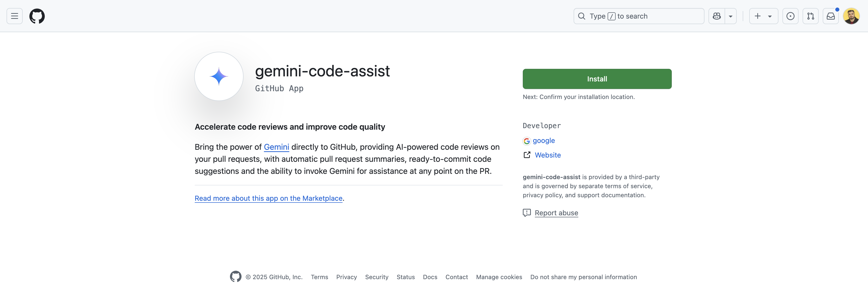Screen dimensions: 868x302
Task: Click the Install button
Action: [597, 79]
